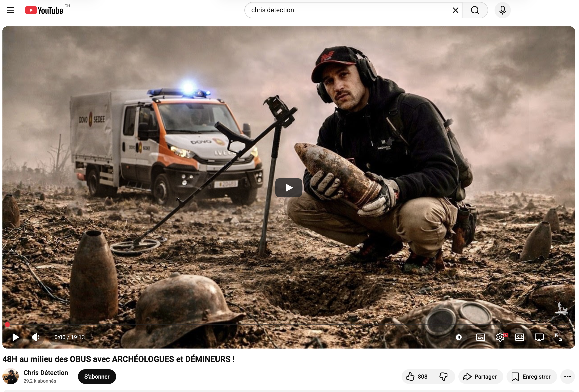The height and width of the screenshot is (392, 579).
Task: Turn on subtitles/closed captions
Action: (x=481, y=337)
